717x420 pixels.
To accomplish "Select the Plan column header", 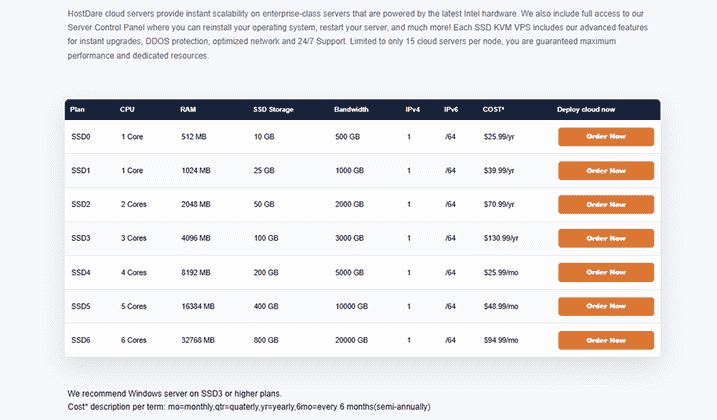I will point(77,109).
